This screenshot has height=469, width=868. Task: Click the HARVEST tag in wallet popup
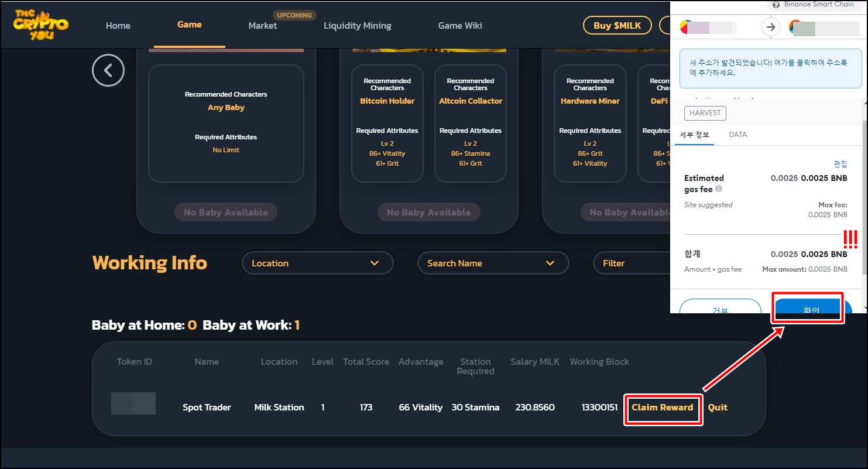pos(705,113)
